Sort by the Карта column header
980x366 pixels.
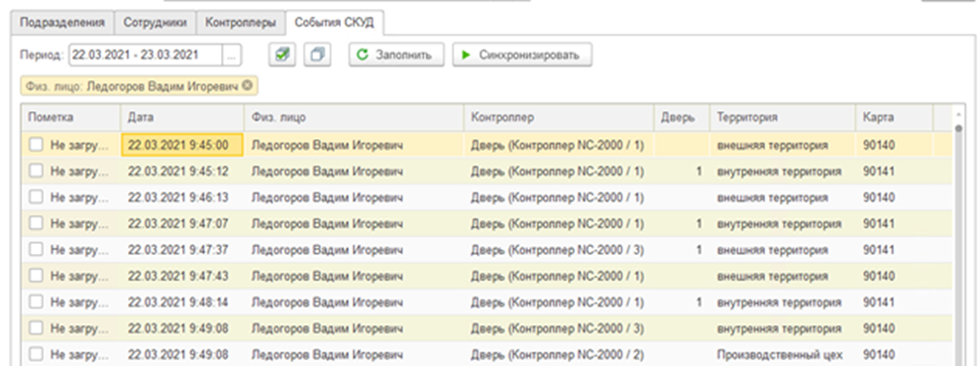coord(894,118)
